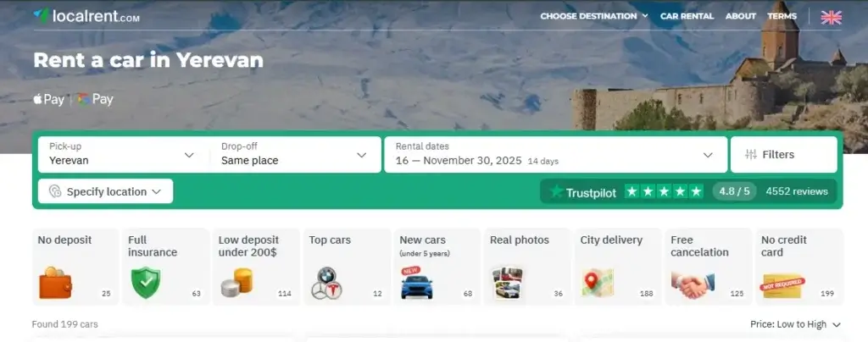Click the Filters sliders icon
Viewport: 868px width, 342px height.
click(x=751, y=155)
